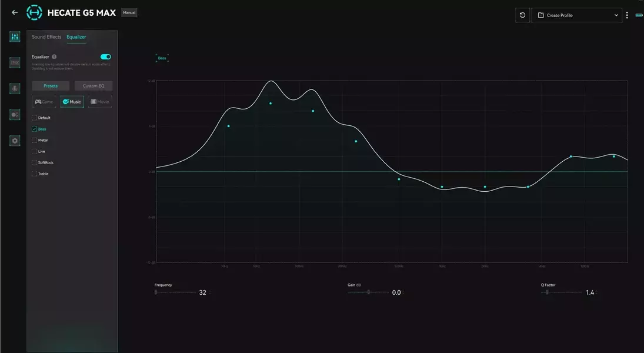Click the Gain dB slider
Image resolution: width=644 pixels, height=353 pixels.
click(368, 292)
